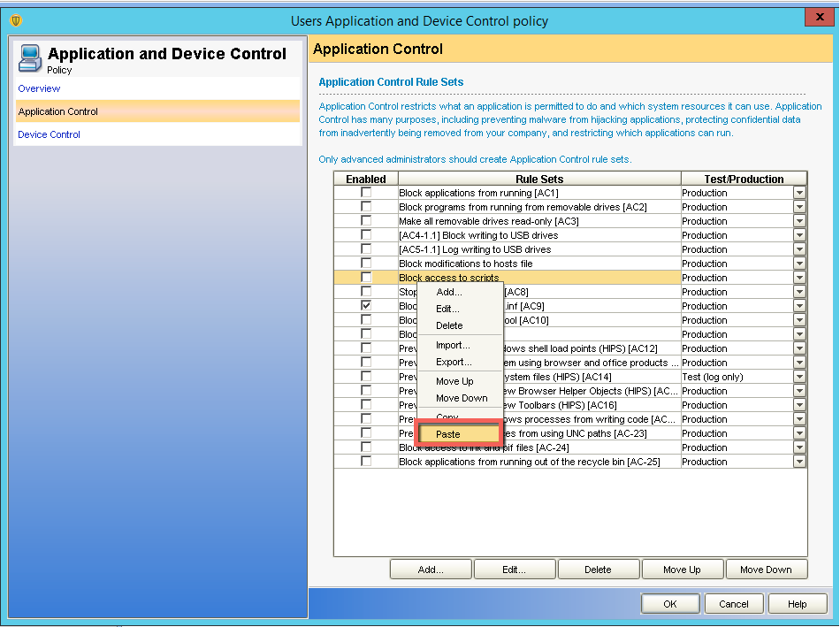This screenshot has height=627, width=840.
Task: Go to the Overview page
Action: 39,88
